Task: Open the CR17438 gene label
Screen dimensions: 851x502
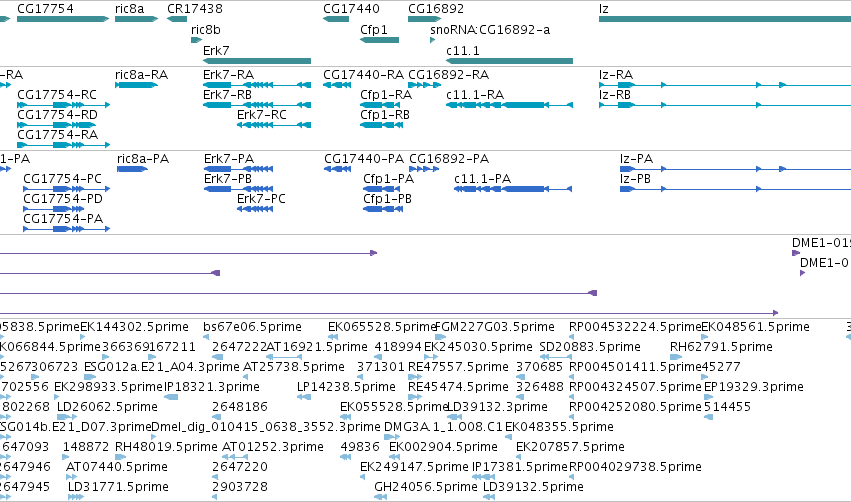Action: [195, 9]
